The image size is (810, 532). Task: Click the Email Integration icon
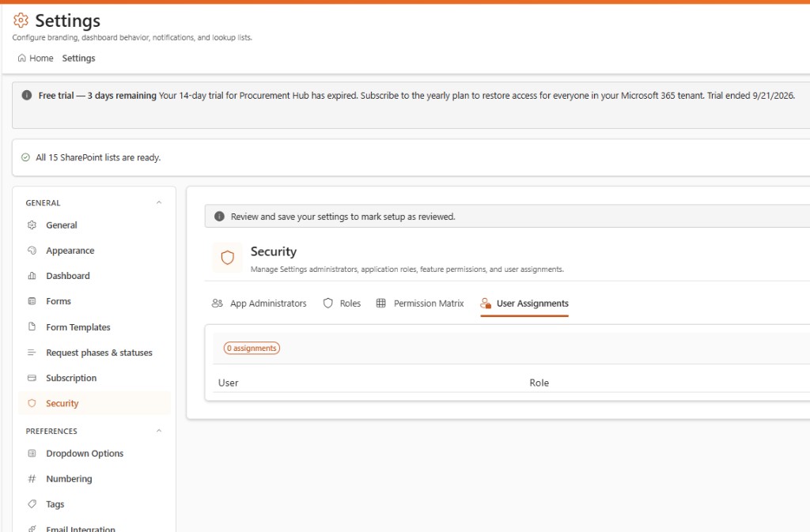click(32, 528)
